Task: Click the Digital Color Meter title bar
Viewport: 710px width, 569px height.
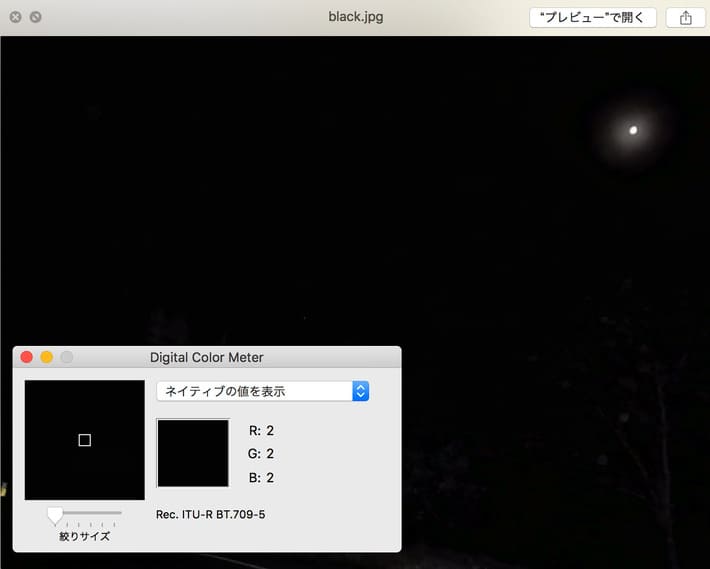Action: (x=207, y=357)
